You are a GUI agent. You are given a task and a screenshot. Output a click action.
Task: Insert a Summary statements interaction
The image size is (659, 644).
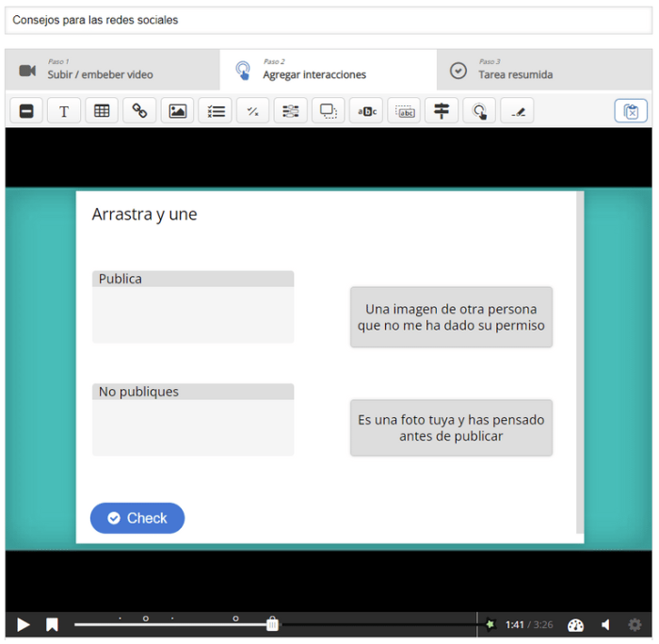tap(290, 111)
